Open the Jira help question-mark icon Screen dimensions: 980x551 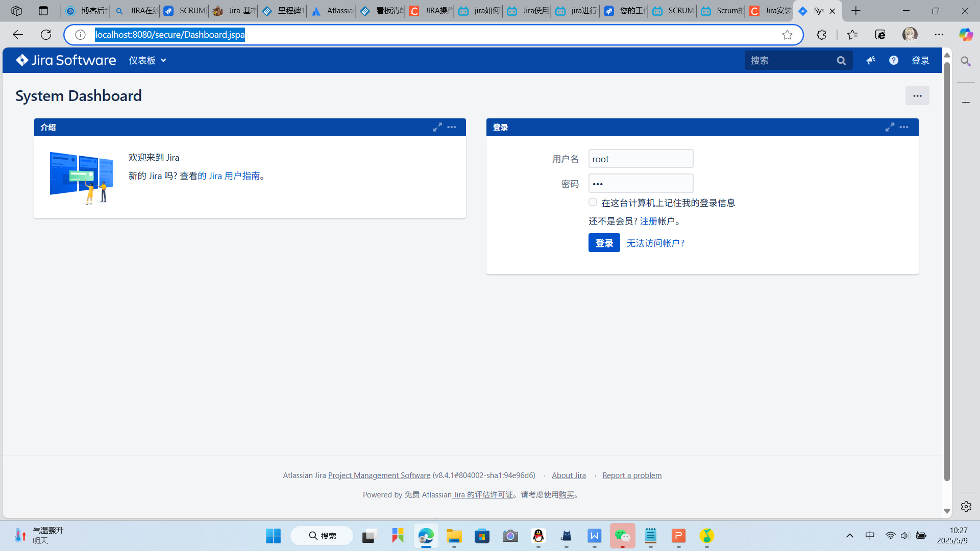[x=894, y=60]
